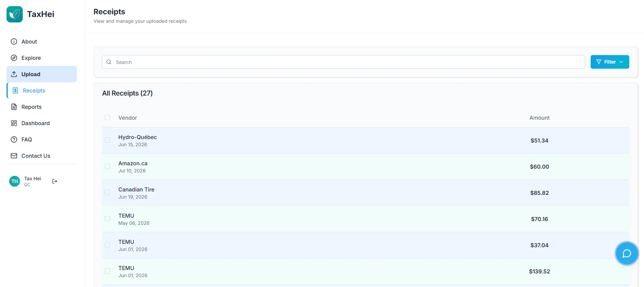The height and width of the screenshot is (287, 644).
Task: Click the $70.16 amount
Action: point(540,219)
